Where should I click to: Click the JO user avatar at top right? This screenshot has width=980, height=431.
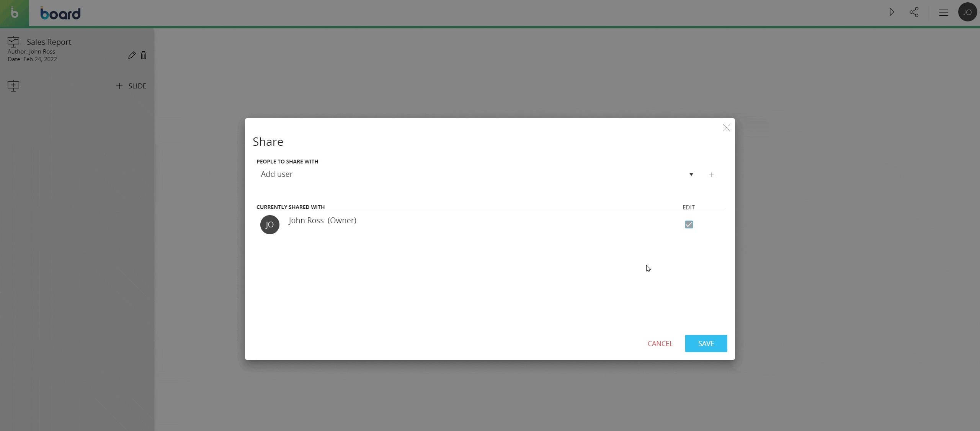pos(967,12)
